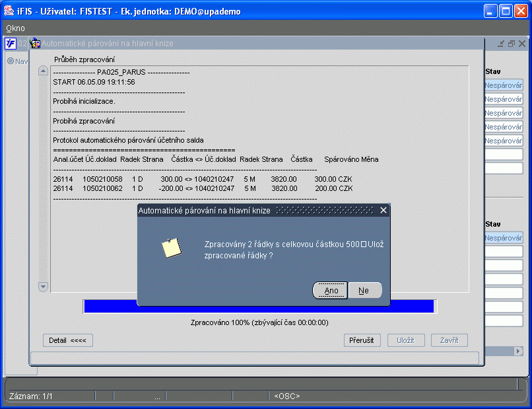Click the note icon in the dialog
This screenshot has height=409, width=532.
coord(172,248)
